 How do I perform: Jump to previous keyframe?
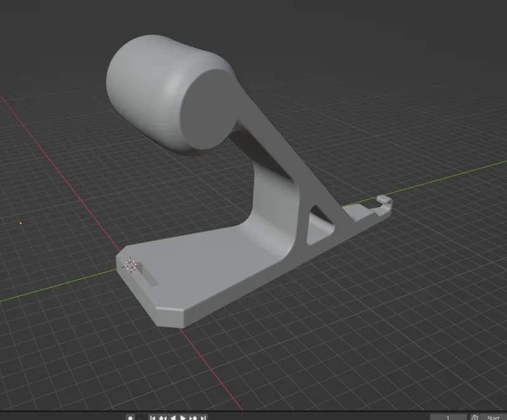[x=163, y=417]
